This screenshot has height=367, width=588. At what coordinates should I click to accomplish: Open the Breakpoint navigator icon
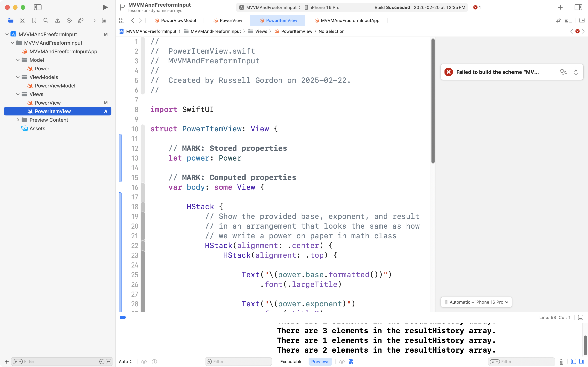[92, 20]
